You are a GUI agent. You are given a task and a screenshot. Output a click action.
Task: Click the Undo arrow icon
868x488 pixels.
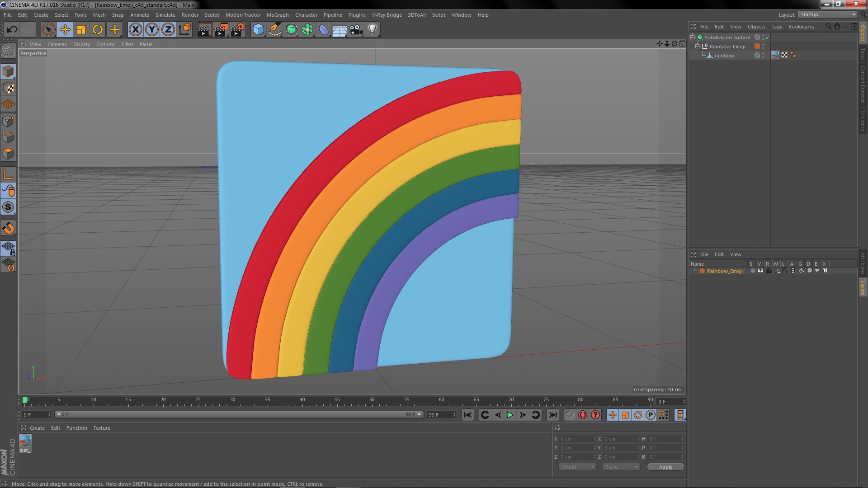click(12, 30)
